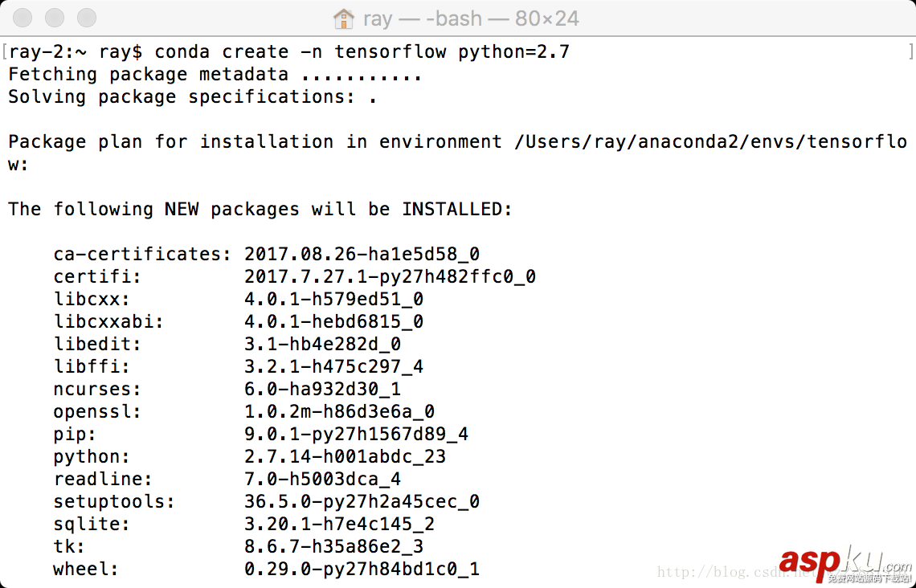Image resolution: width=916 pixels, height=588 pixels.
Task: Click the "Solving package specifications" line
Action: pos(193,97)
